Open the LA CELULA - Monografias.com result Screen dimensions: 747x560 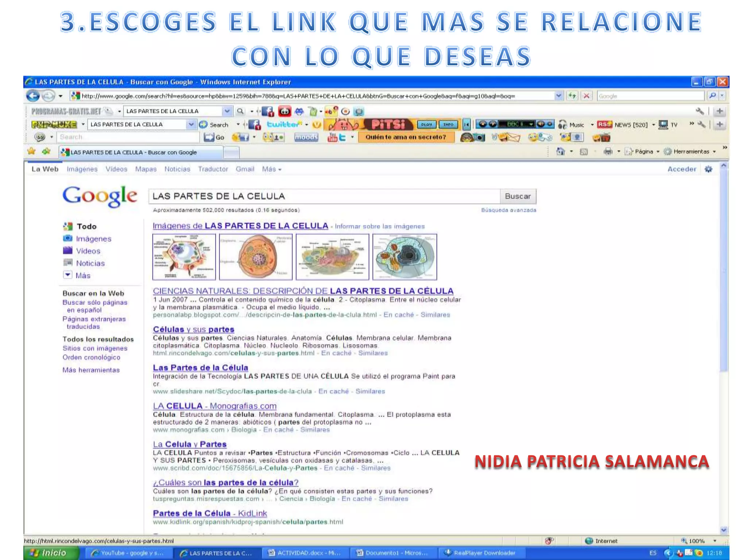(x=215, y=406)
